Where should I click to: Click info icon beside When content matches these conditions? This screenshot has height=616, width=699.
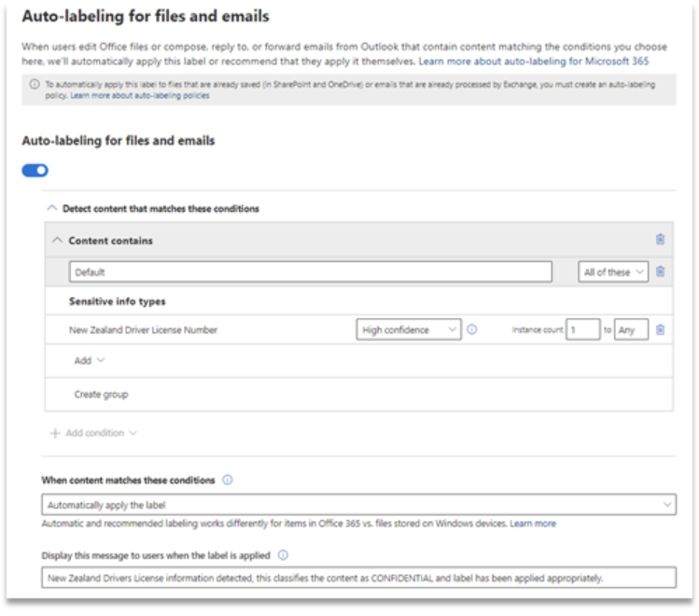228,480
